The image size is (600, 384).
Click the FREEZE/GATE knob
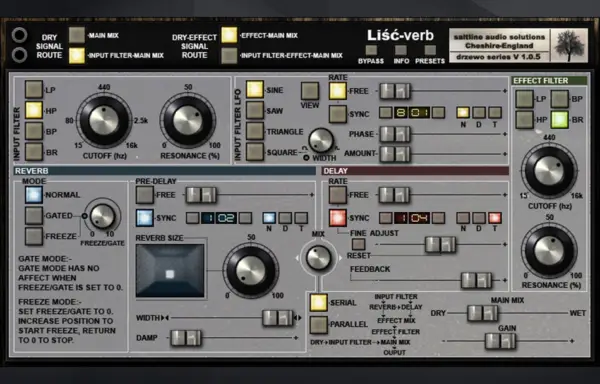tap(102, 216)
